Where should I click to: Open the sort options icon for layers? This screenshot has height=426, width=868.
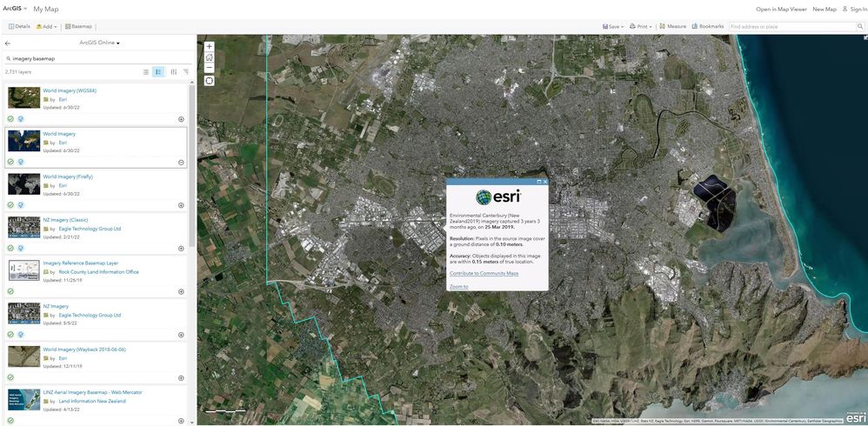pos(185,72)
